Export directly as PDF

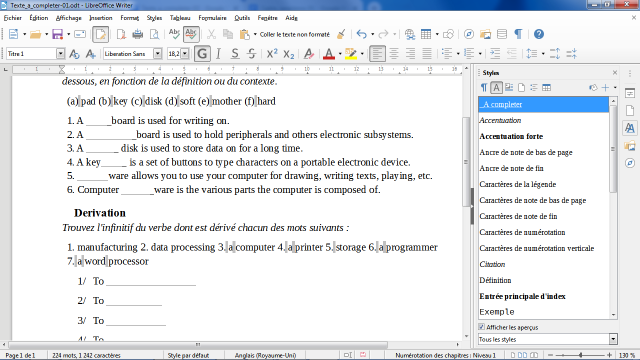121,34
